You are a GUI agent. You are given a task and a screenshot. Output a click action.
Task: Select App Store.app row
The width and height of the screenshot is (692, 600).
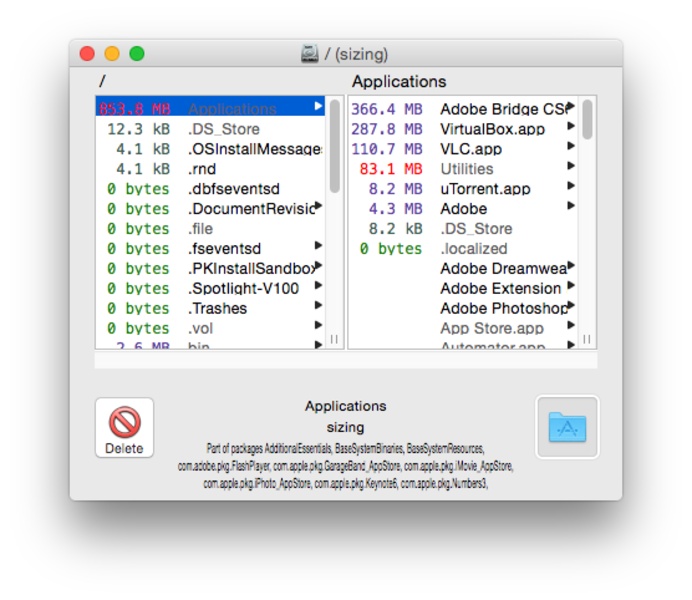click(x=463, y=328)
